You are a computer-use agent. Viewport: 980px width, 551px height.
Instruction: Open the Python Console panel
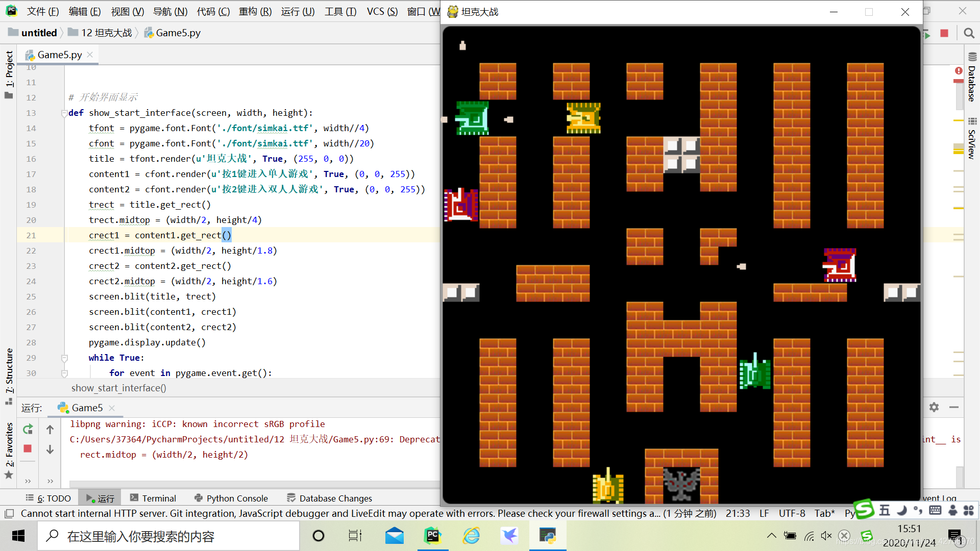coord(231,498)
